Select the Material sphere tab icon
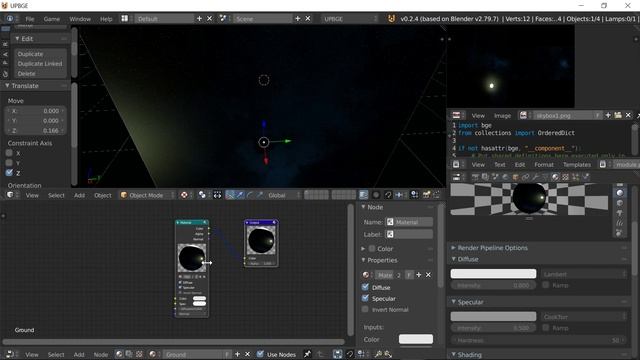 [x=555, y=177]
